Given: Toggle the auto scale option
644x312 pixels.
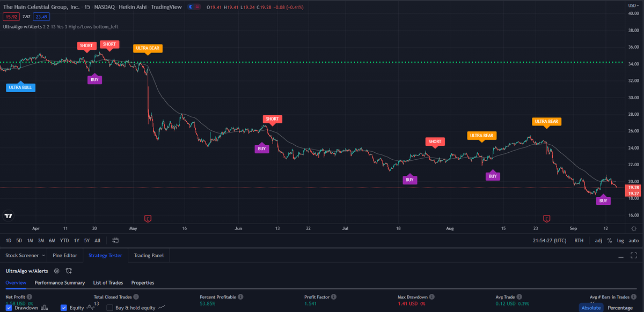Looking at the screenshot, I should tap(634, 241).
